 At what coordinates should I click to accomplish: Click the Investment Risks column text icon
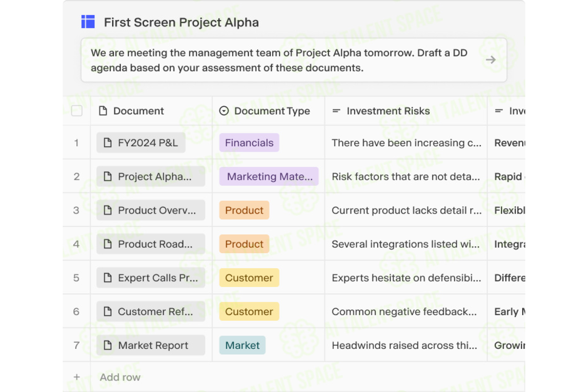[336, 111]
